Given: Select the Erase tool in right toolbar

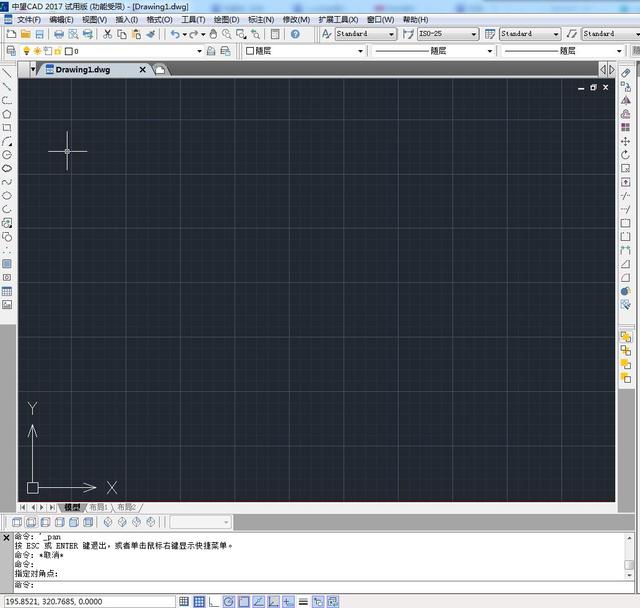Looking at the screenshot, I should [625, 73].
